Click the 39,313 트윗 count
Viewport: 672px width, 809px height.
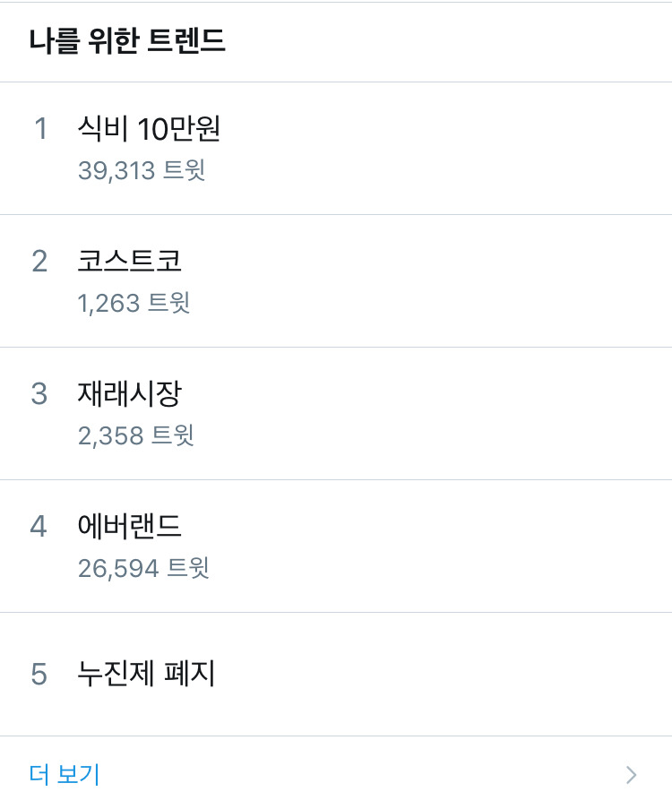tap(142, 170)
